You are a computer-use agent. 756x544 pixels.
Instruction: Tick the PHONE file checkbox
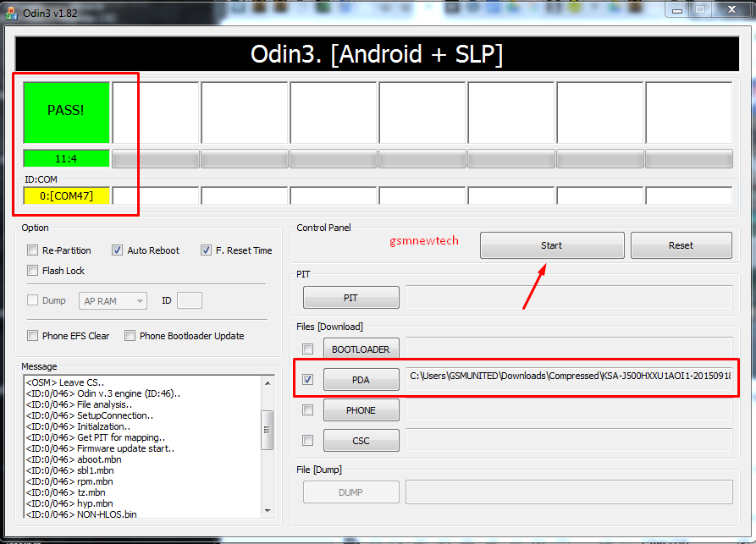click(x=307, y=410)
